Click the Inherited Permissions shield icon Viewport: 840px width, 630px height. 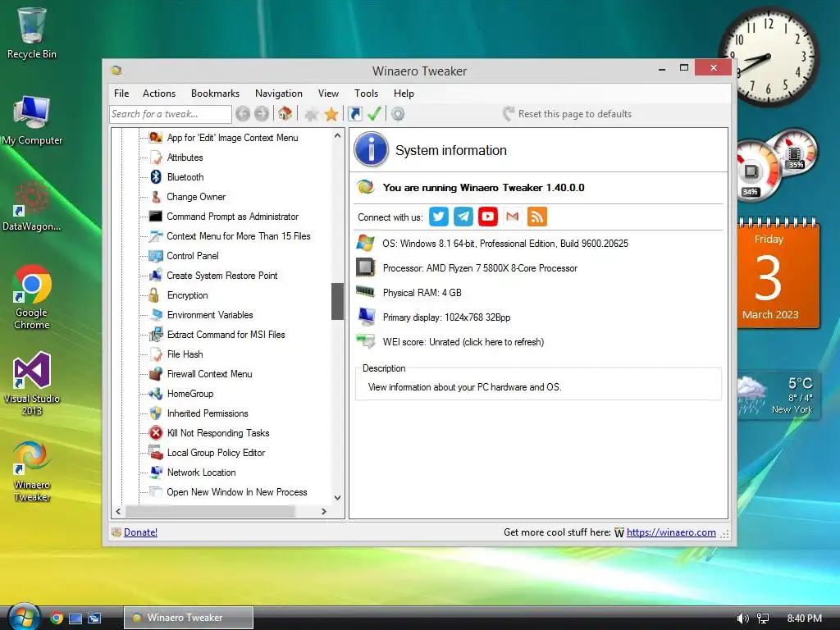(156, 413)
